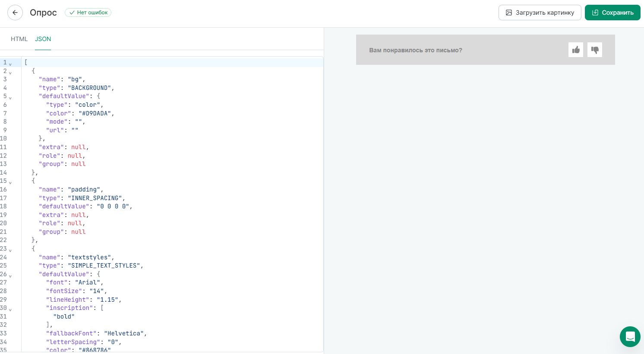Screen dimensions: 644x354
Task: Click the thumbs down icon in preview
Action: pyautogui.click(x=595, y=50)
